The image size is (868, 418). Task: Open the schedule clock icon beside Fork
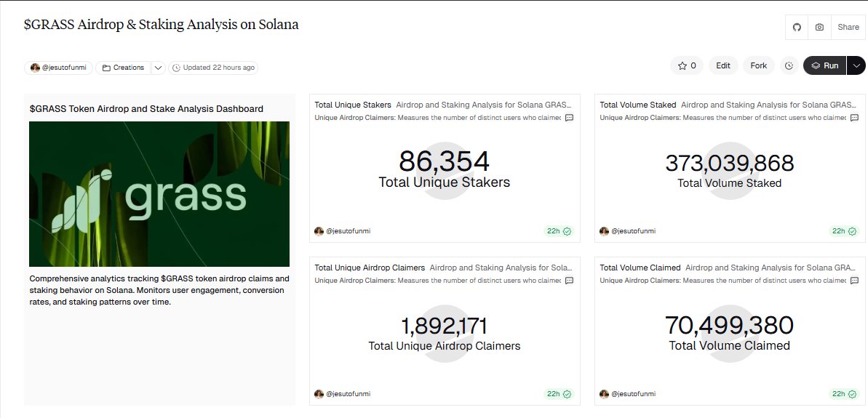(x=789, y=65)
